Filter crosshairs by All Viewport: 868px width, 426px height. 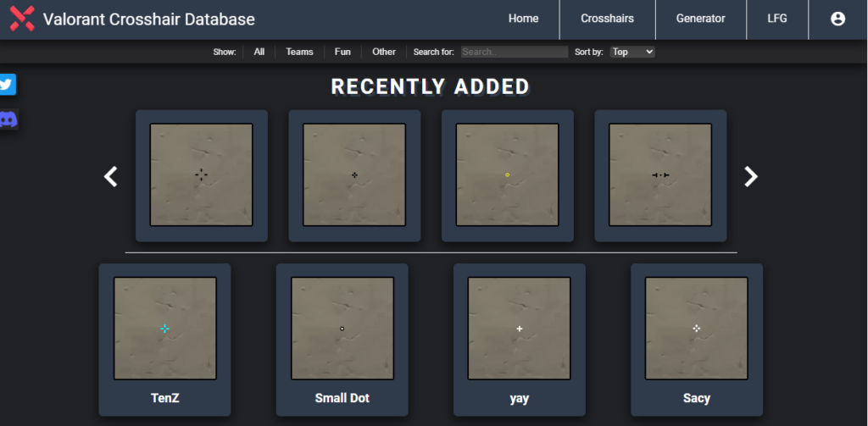click(259, 52)
